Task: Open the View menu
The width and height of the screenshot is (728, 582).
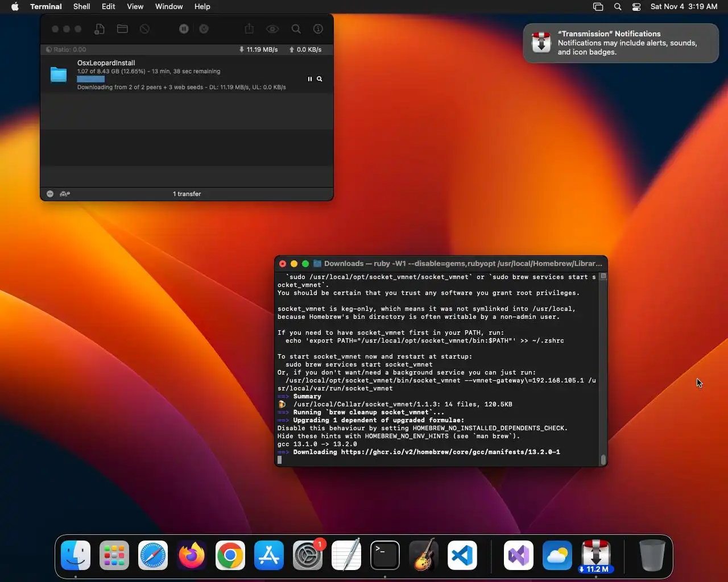Action: click(135, 6)
